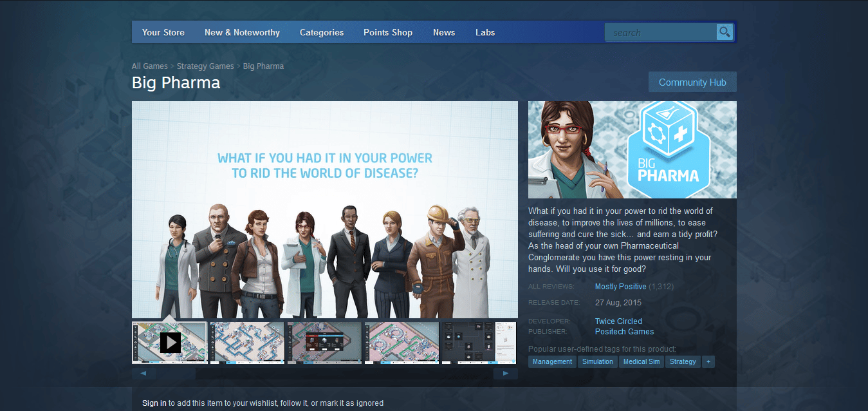Viewport: 868px width, 411px height.
Task: Click the main screenshot with character lineup
Action: pos(325,209)
